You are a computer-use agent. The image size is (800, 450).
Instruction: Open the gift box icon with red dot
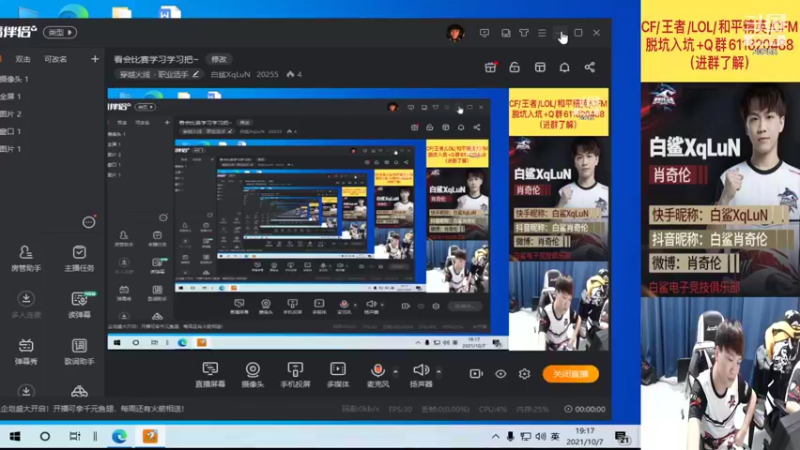(490, 67)
